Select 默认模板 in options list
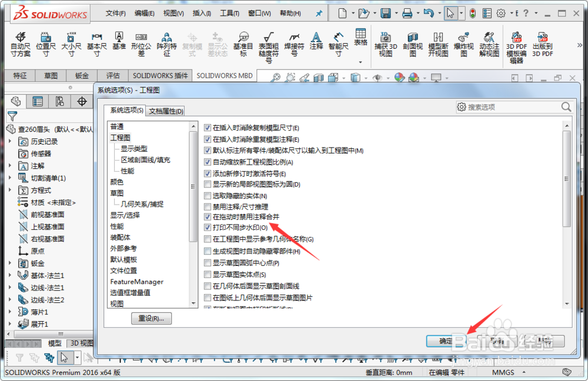This screenshot has width=588, height=381. (123, 259)
